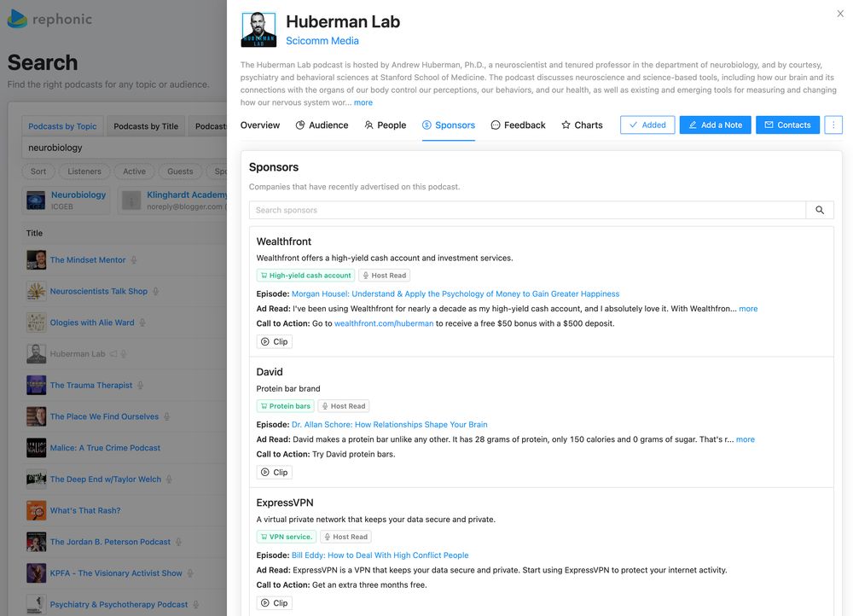Open the Morgan Housel episode link
The width and height of the screenshot is (853, 616).
pos(456,293)
